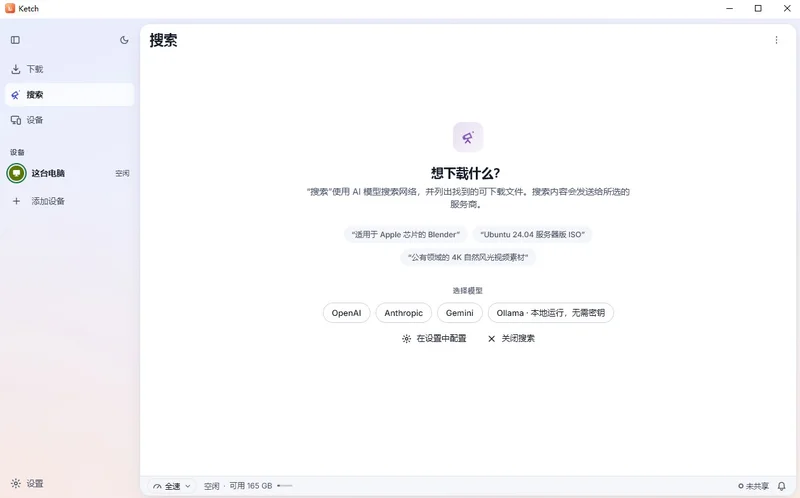Collapse the sidebar with the panel icon

(x=15, y=40)
